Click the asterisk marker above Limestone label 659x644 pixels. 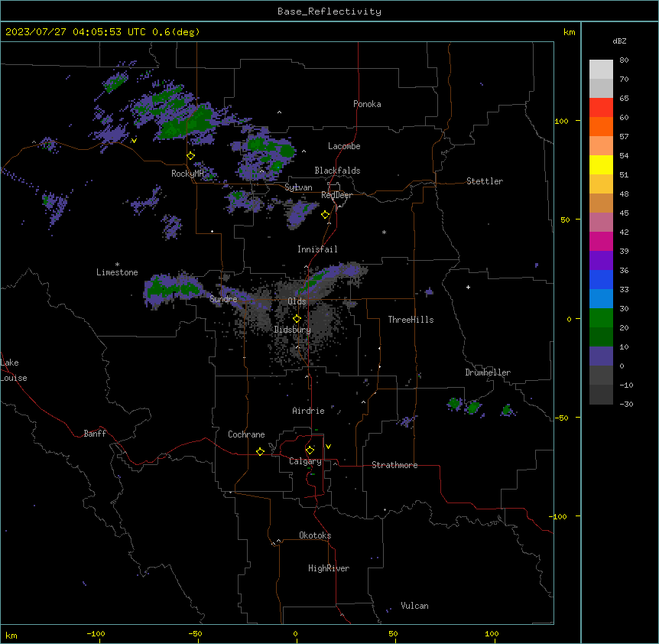[117, 265]
